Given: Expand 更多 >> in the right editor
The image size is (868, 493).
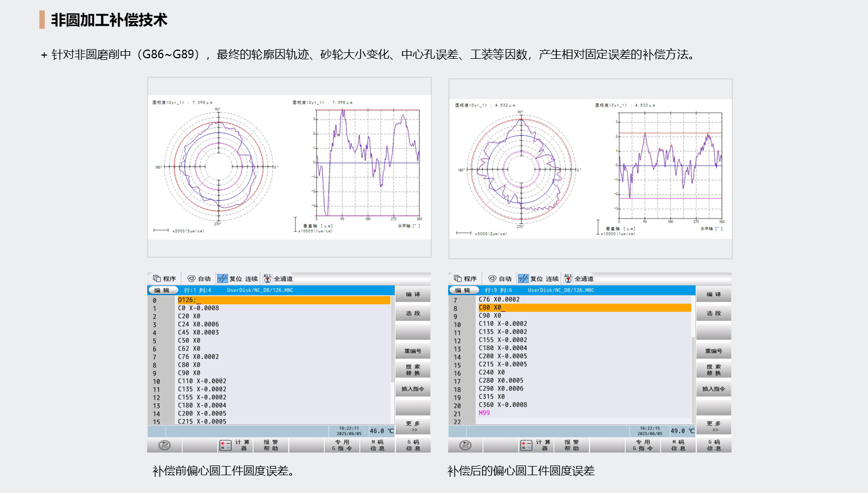Looking at the screenshot, I should [x=713, y=426].
